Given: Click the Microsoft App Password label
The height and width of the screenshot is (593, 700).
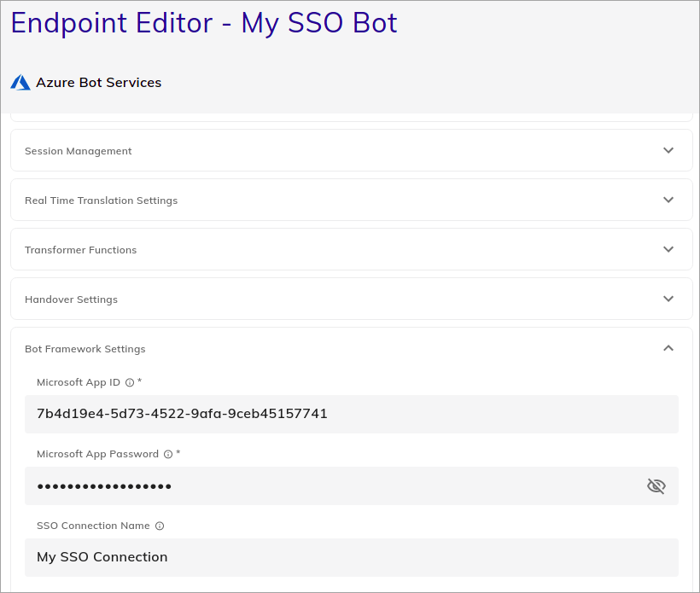Looking at the screenshot, I should tap(98, 454).
